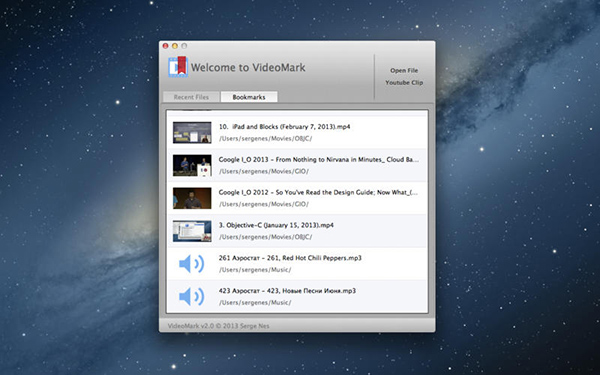Select "261 Аэростат – 261, Red Hot Chili Peppers.mp3"

click(290, 258)
